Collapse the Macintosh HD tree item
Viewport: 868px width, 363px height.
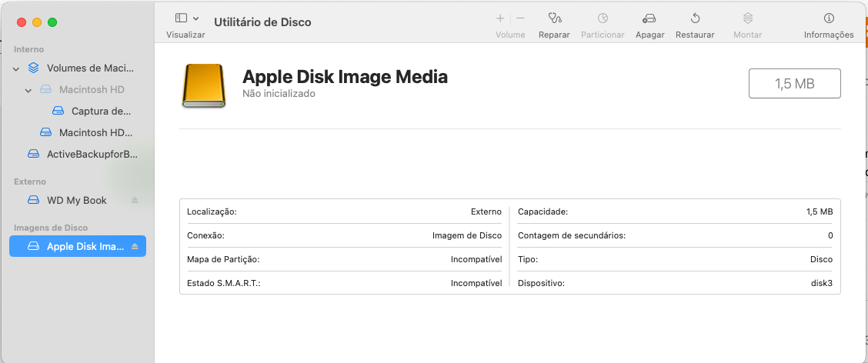coord(28,90)
